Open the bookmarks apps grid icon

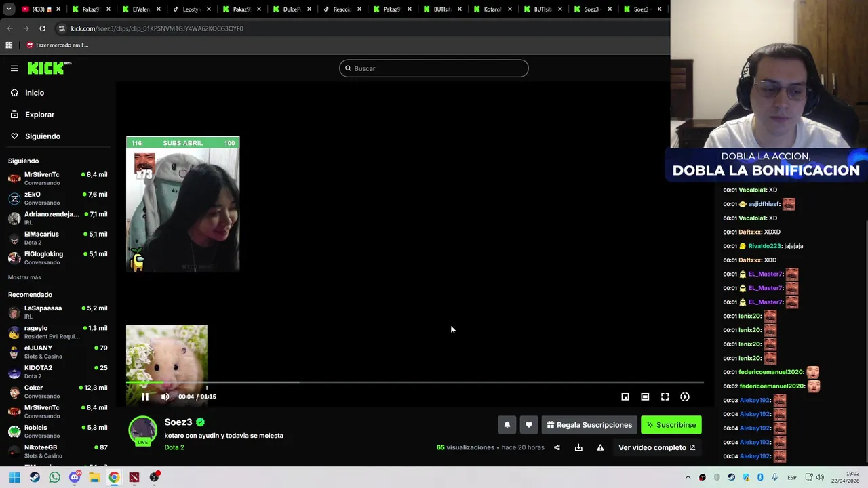[x=9, y=45]
